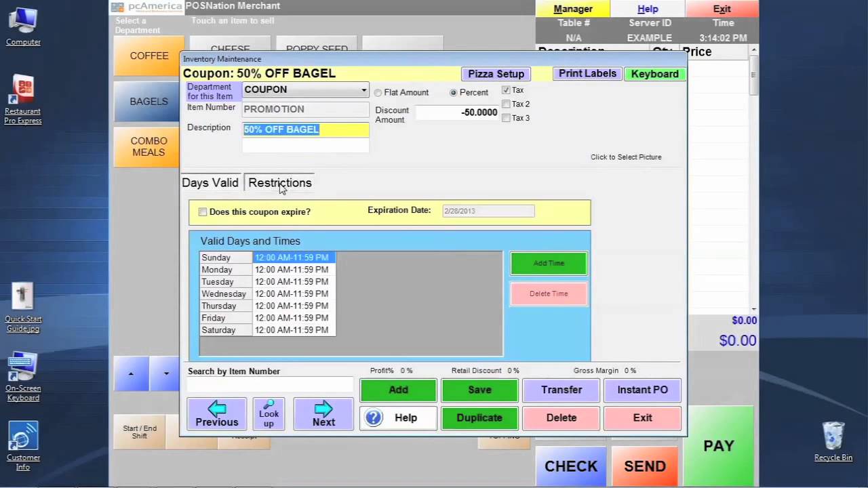Click the second description line field

click(306, 145)
